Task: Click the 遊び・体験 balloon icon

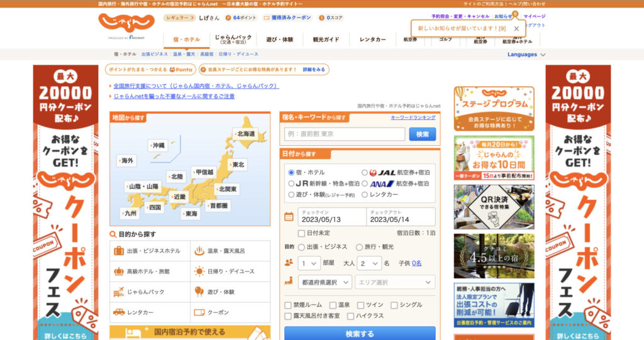Action: pos(199,292)
